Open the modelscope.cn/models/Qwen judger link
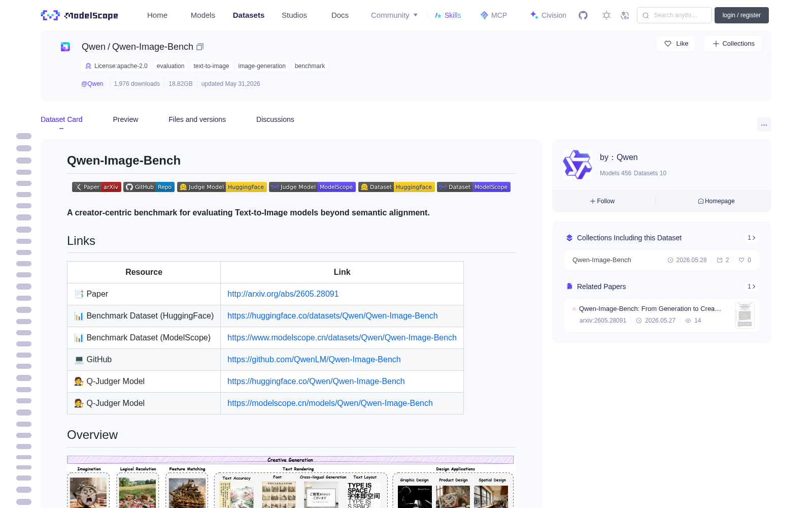The image size is (812, 508). pos(330,403)
